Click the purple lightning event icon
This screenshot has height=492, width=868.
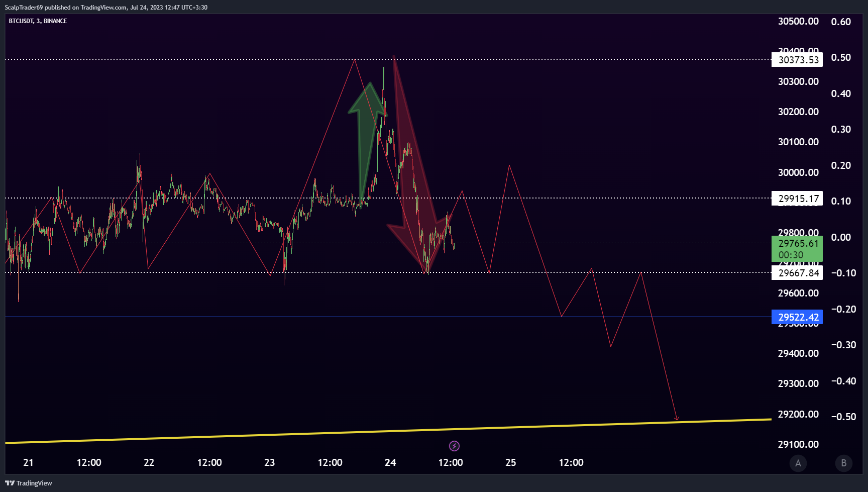[454, 446]
